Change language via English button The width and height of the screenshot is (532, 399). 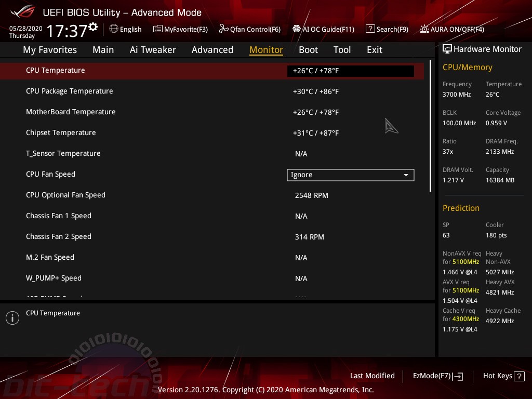[x=126, y=29]
